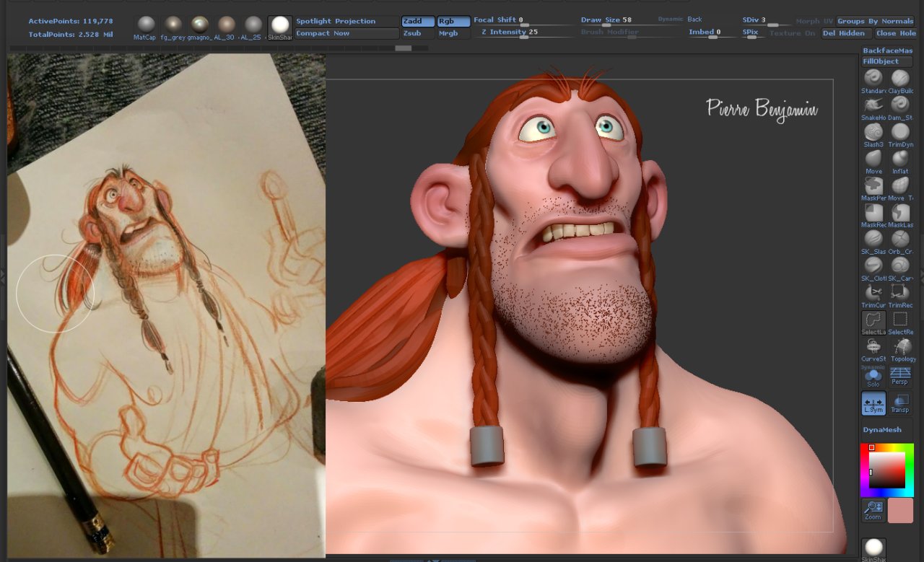Viewport: 924px width, 562px height.
Task: Adjust the SPix slider
Action: point(754,33)
